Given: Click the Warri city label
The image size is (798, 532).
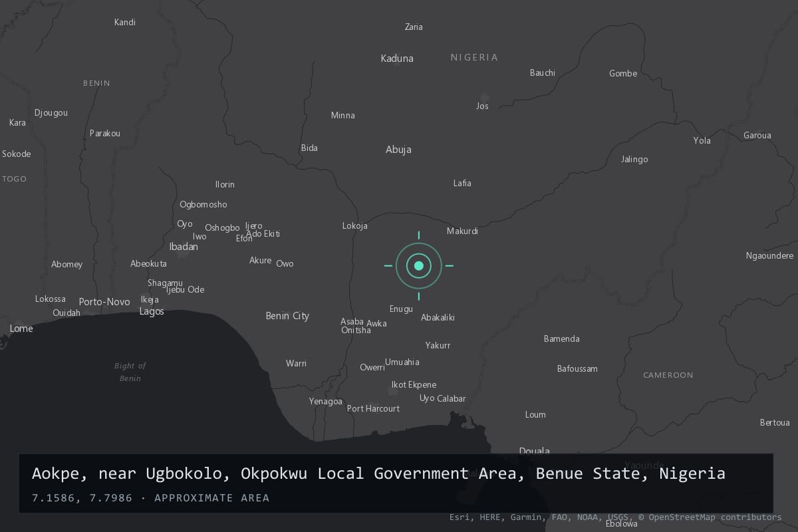Looking at the screenshot, I should [x=296, y=364].
